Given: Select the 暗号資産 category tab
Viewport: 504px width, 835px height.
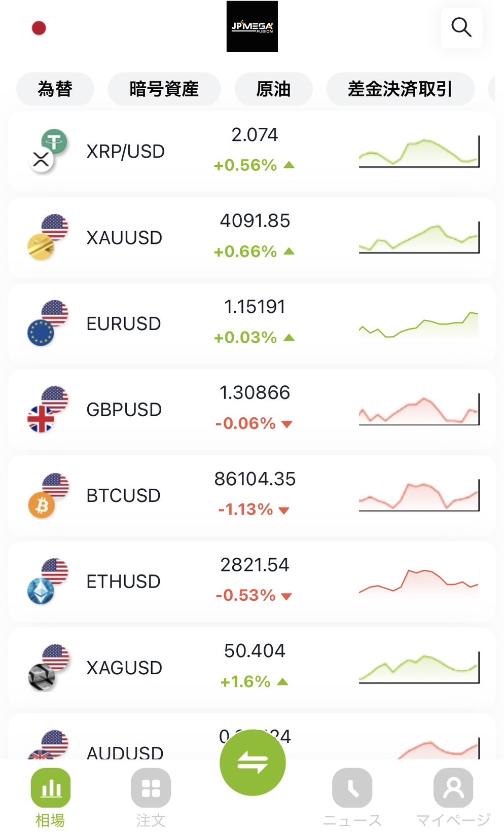Looking at the screenshot, I should (164, 89).
